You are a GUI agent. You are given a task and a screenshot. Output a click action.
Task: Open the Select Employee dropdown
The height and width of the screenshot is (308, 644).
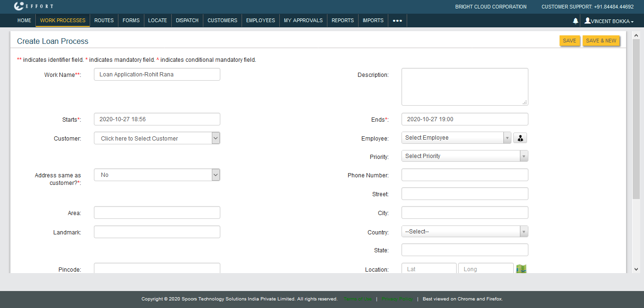pyautogui.click(x=456, y=138)
